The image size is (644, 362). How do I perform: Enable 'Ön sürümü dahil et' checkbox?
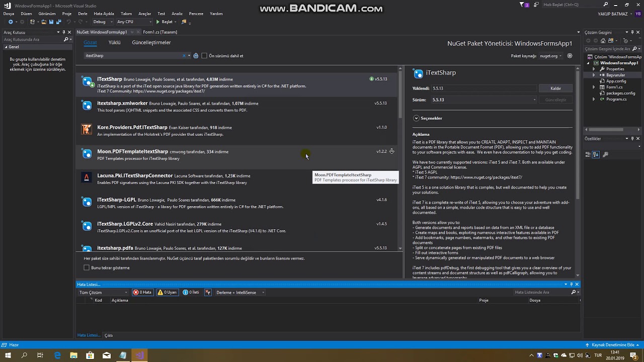tap(204, 56)
